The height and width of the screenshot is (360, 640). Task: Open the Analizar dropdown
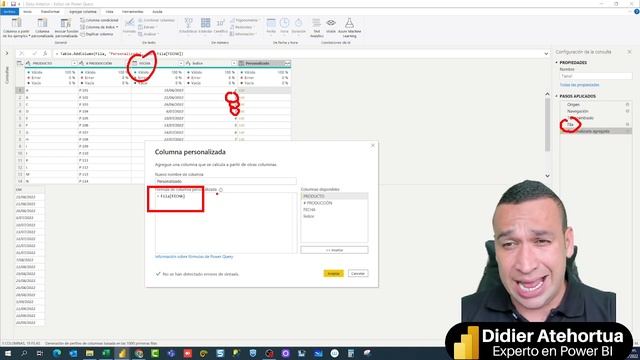(149, 34)
